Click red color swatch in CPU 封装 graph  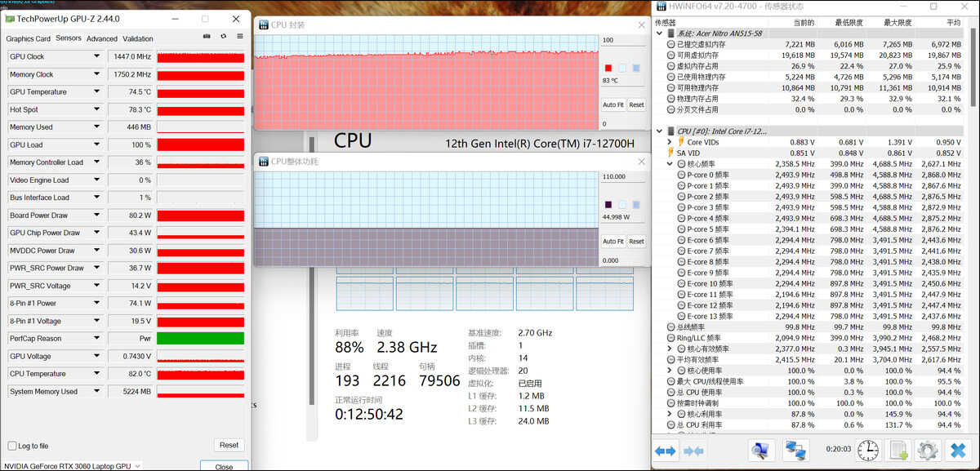coord(608,68)
